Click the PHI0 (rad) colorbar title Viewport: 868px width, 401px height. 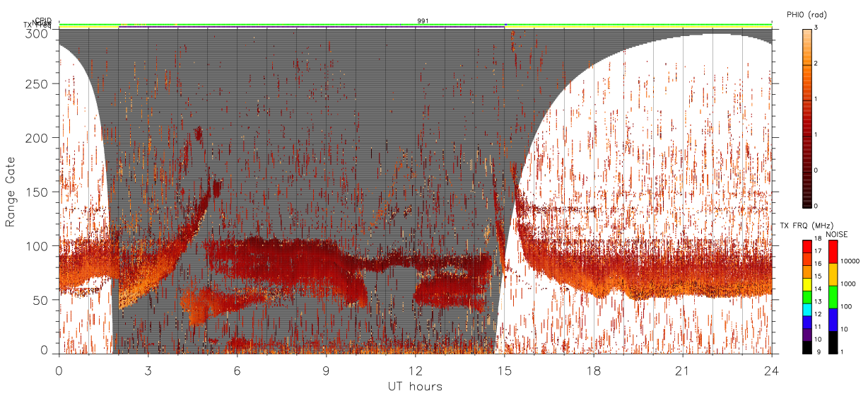pos(807,15)
